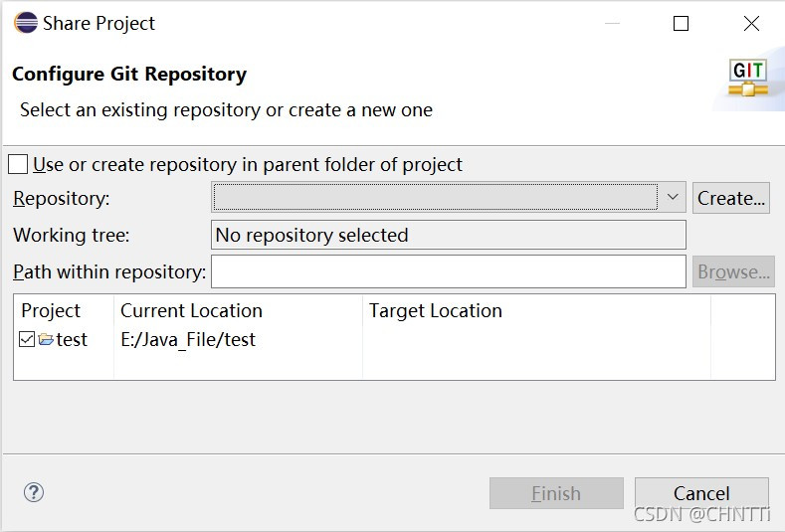Image resolution: width=785 pixels, height=532 pixels.
Task: Click the Project column header
Action: click(x=64, y=311)
